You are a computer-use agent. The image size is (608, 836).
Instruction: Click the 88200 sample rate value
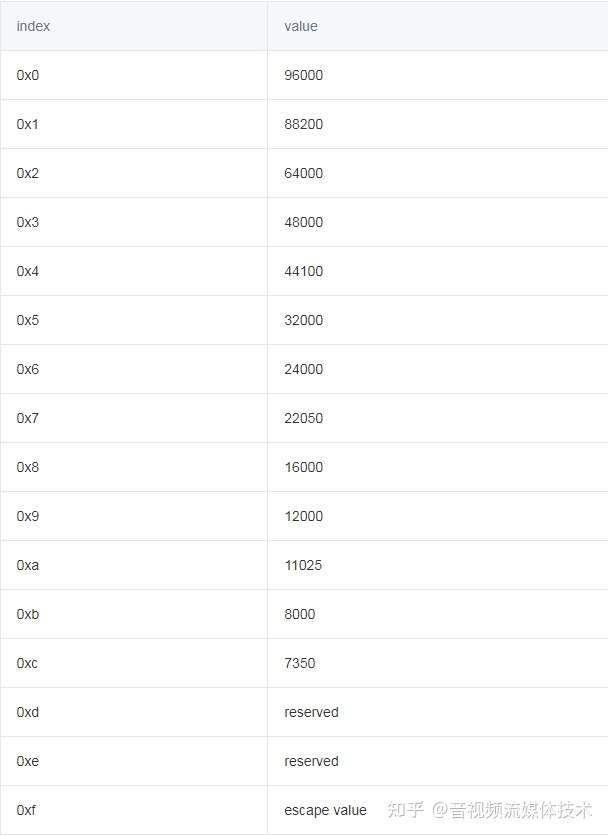(x=303, y=124)
